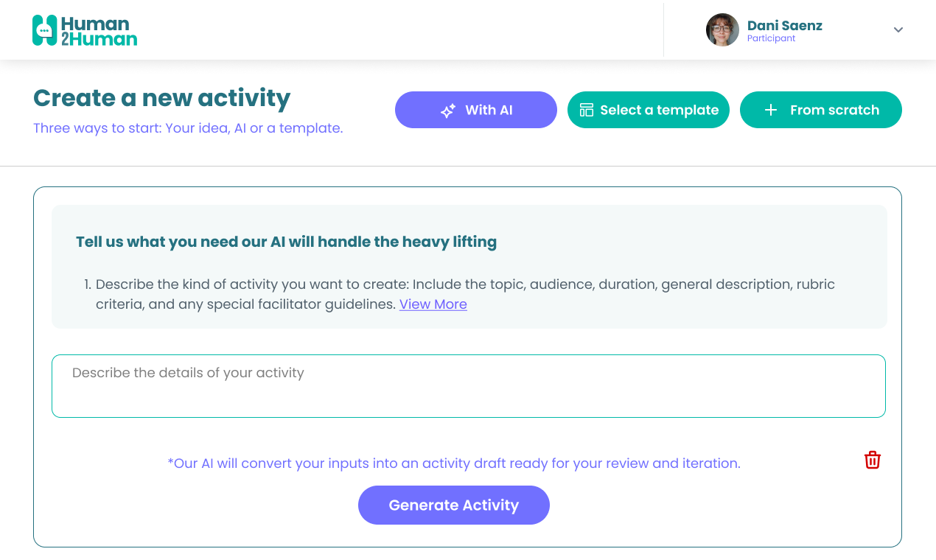Open Dani Saenz's profile avatar
Image resolution: width=936 pixels, height=560 pixels.
click(x=722, y=30)
